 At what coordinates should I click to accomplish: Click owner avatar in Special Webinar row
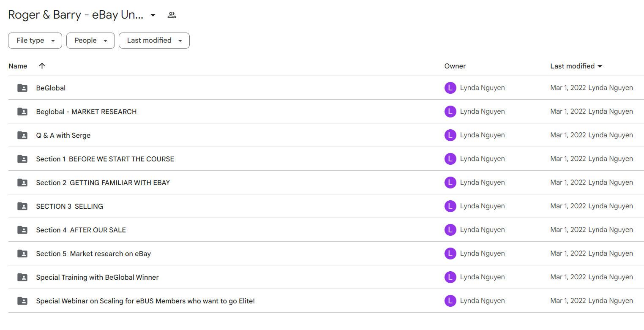point(450,301)
